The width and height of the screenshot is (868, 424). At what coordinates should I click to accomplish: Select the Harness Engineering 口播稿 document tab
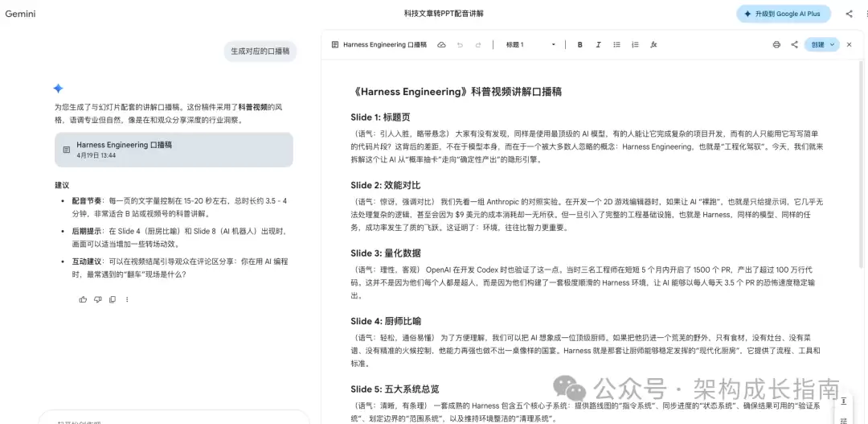(x=383, y=45)
